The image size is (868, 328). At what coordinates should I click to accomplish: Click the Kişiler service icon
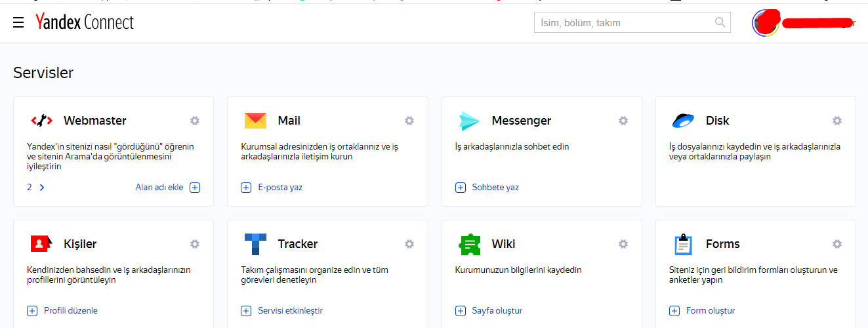[41, 244]
